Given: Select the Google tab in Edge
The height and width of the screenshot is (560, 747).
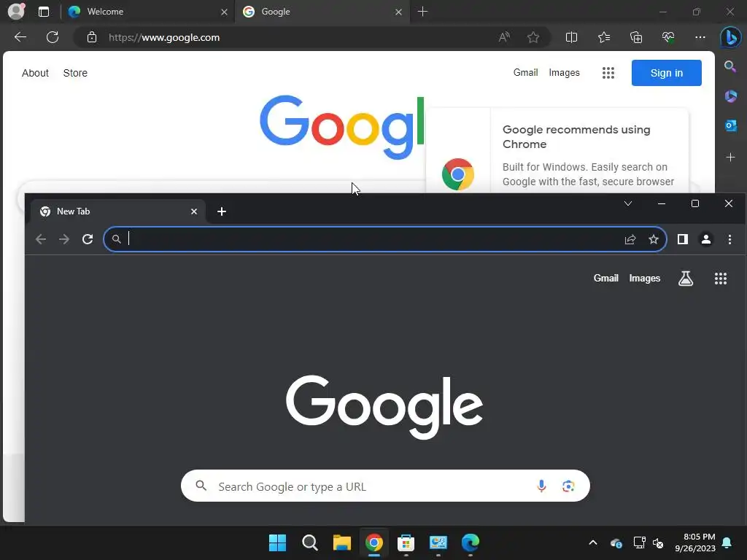Looking at the screenshot, I should [x=320, y=12].
